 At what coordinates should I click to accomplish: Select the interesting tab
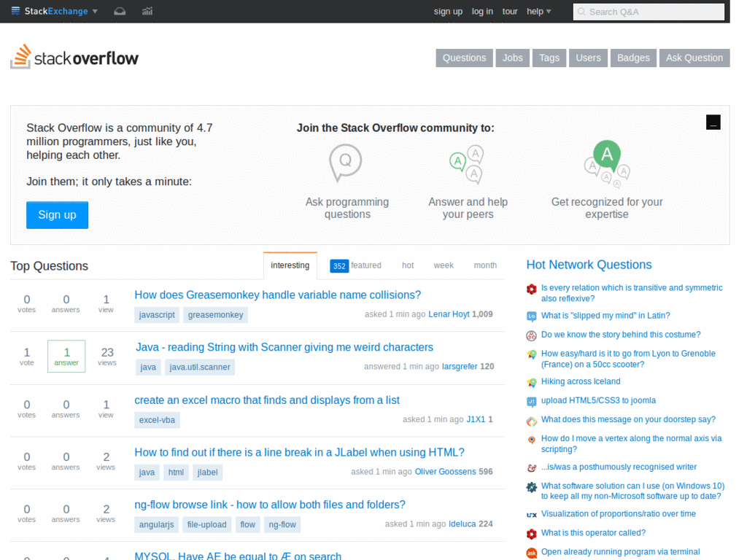click(290, 265)
